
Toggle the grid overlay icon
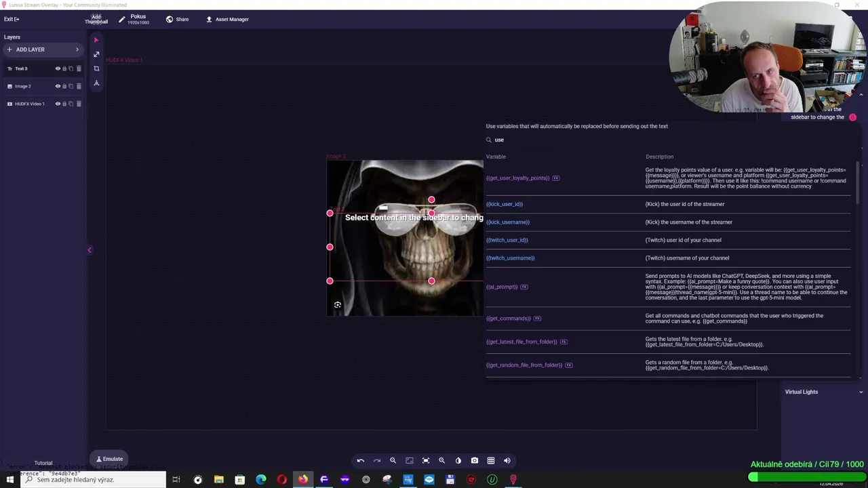[x=491, y=461]
